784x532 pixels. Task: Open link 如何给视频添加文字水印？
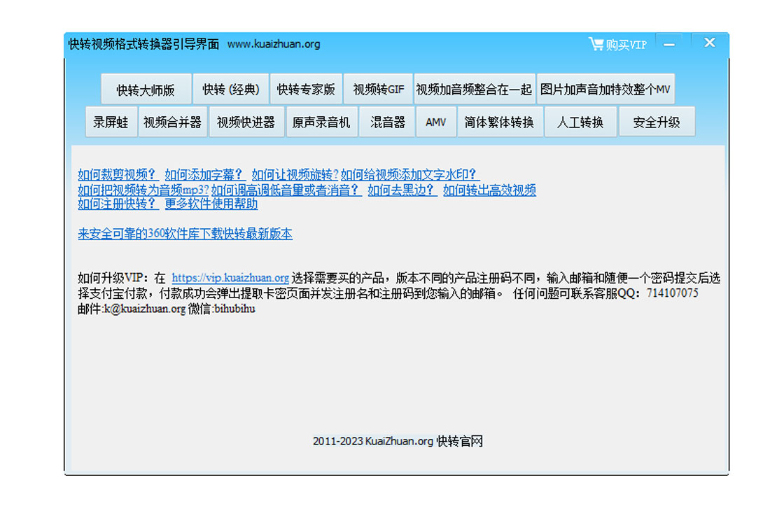tap(410, 174)
